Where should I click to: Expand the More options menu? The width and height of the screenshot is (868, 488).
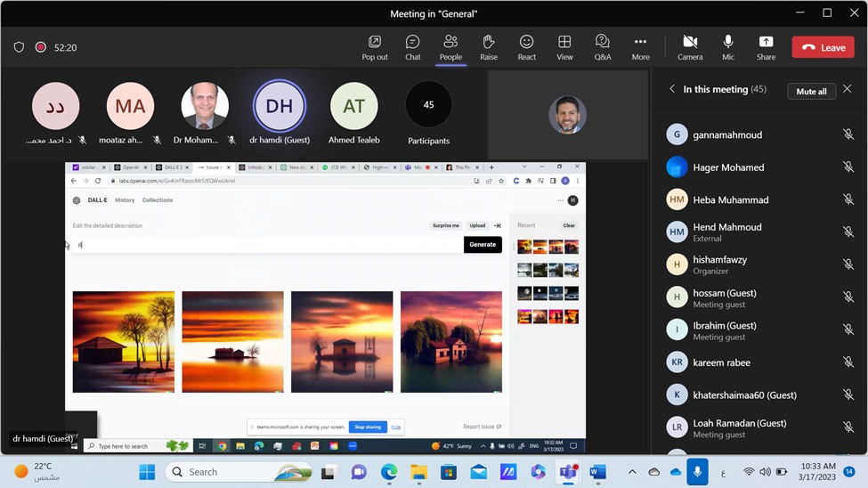[x=640, y=47]
